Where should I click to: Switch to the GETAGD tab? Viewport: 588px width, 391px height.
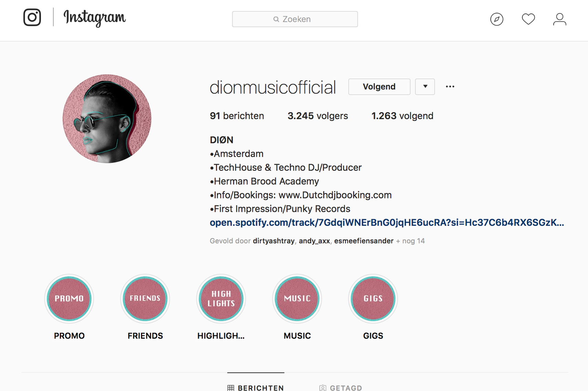coord(341,388)
